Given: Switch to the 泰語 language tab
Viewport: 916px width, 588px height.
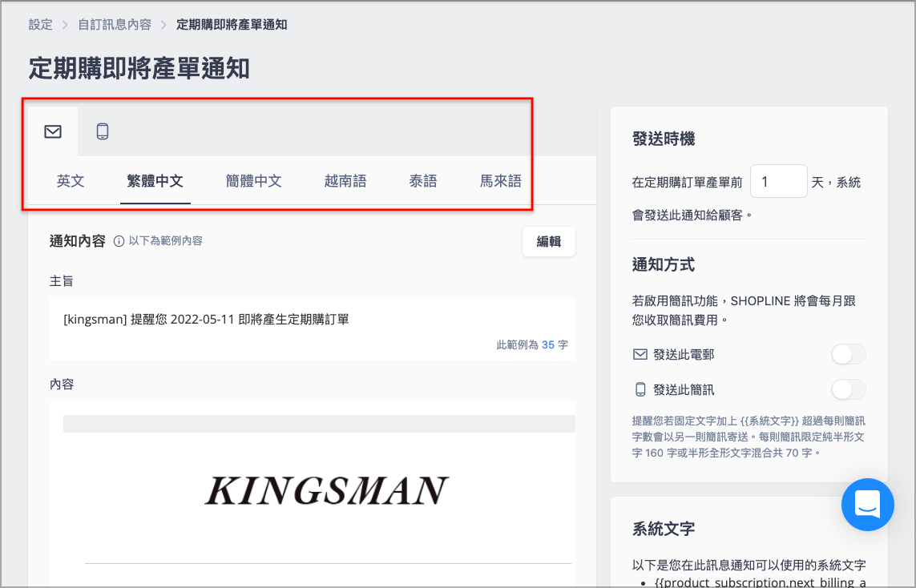Looking at the screenshot, I should [423, 181].
